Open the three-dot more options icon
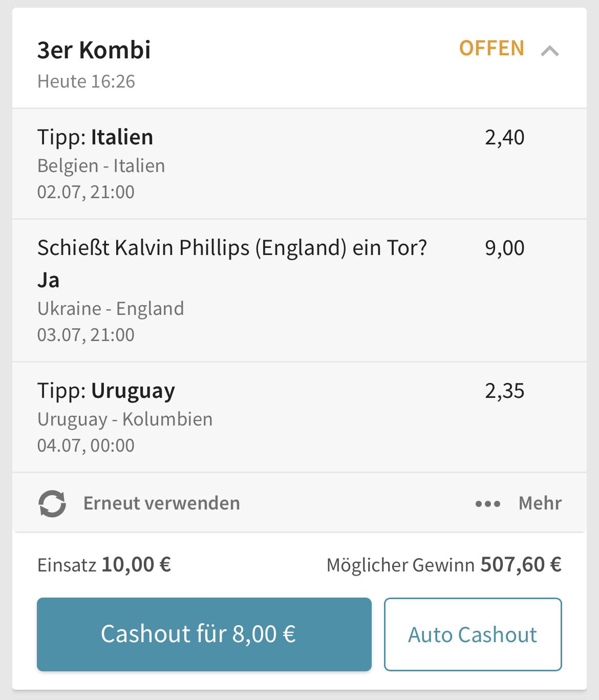The height and width of the screenshot is (700, 599). [x=488, y=504]
